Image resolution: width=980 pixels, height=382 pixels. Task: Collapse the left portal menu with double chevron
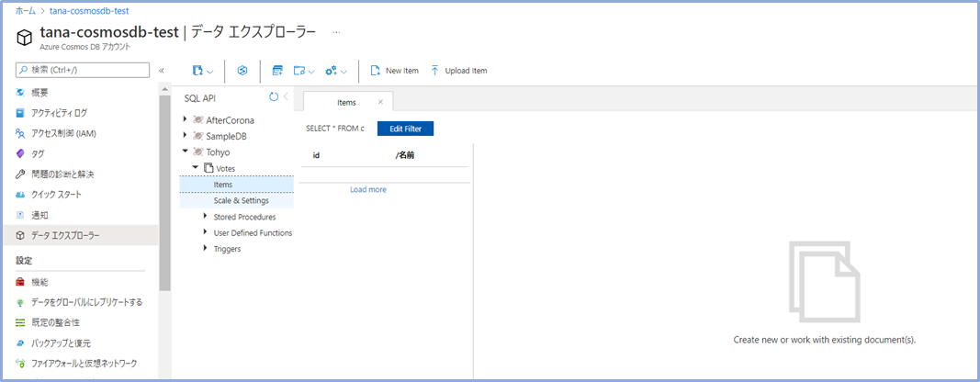point(162,70)
